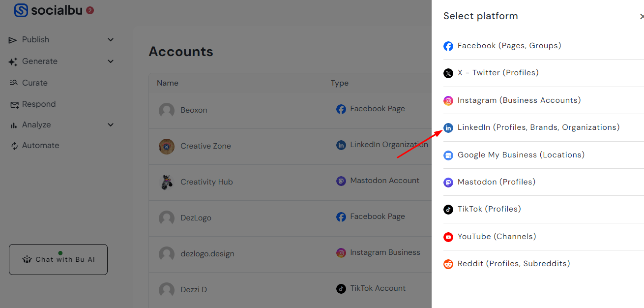Select the TikTok platform icon
Viewport: 644px width, 308px height.
pos(448,210)
